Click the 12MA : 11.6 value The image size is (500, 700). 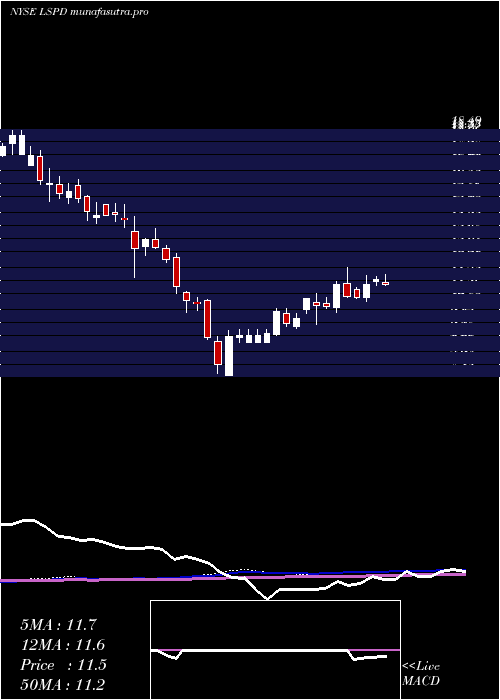62,645
